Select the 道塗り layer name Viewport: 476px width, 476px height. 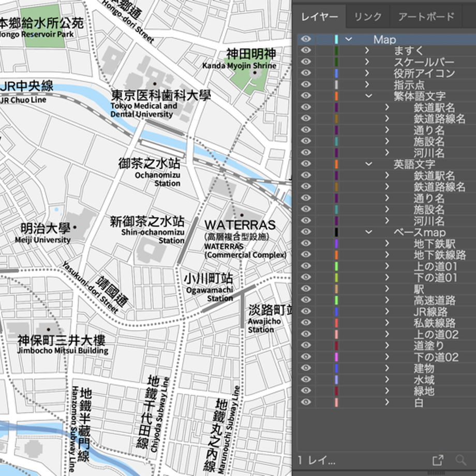(x=428, y=346)
